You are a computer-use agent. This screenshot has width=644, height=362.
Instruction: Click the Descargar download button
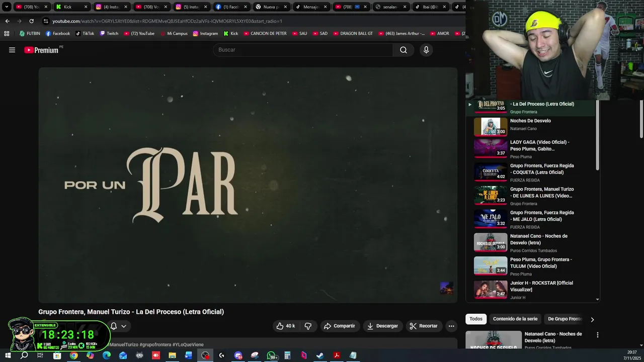pyautogui.click(x=382, y=326)
